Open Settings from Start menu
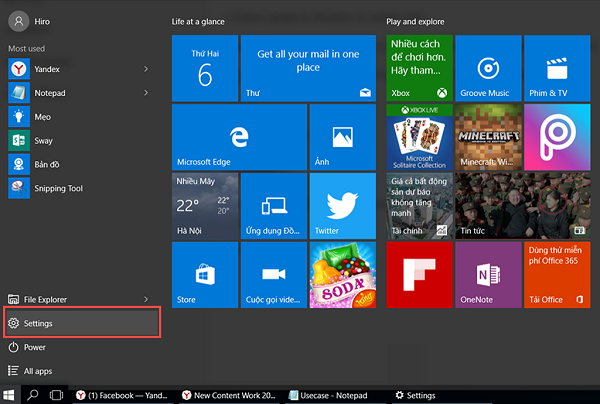The image size is (600, 404). point(80,323)
